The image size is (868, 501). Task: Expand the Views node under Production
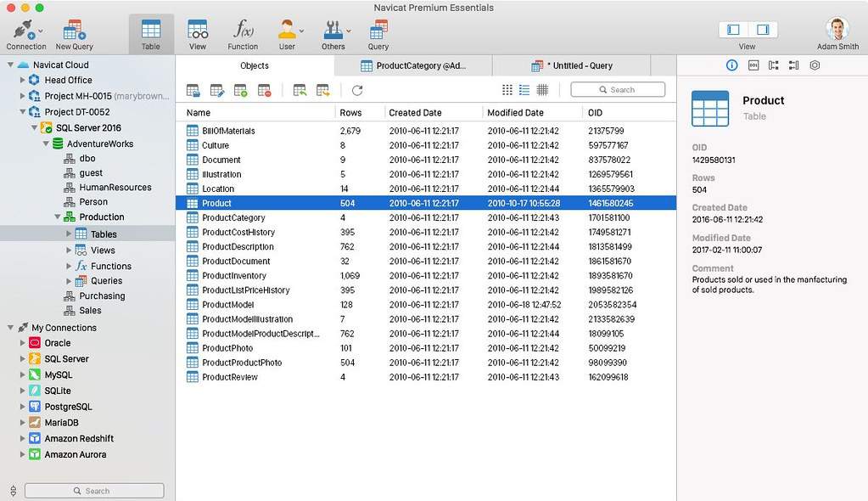[70, 250]
